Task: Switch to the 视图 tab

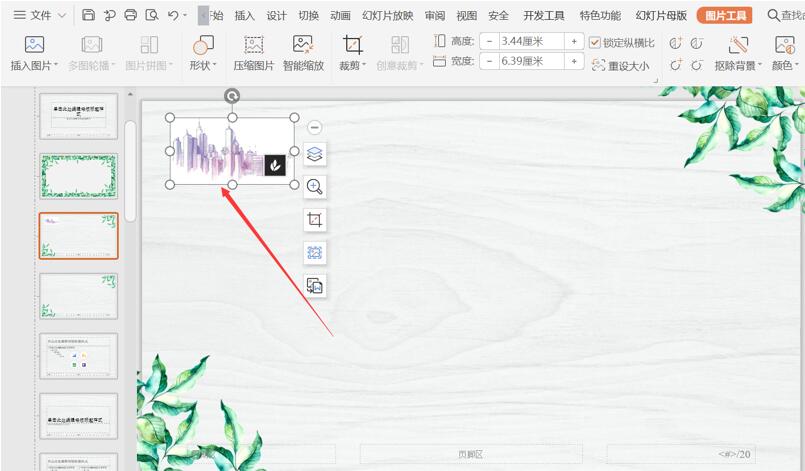Action: click(467, 15)
